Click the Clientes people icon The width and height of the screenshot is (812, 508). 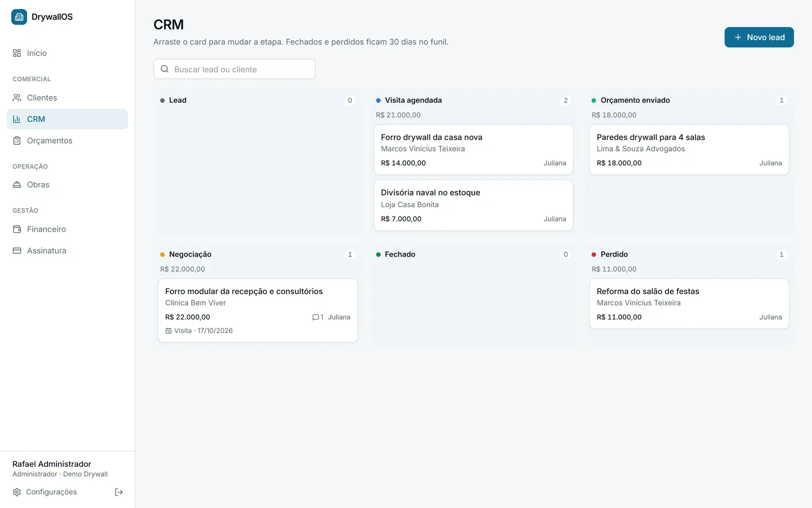tap(17, 98)
